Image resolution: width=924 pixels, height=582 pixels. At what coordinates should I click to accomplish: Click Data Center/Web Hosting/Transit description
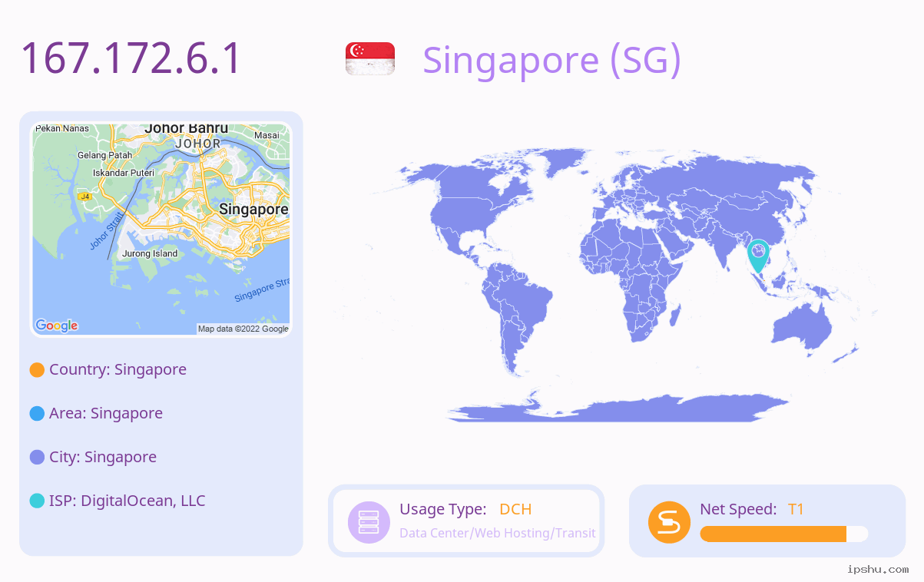point(498,533)
